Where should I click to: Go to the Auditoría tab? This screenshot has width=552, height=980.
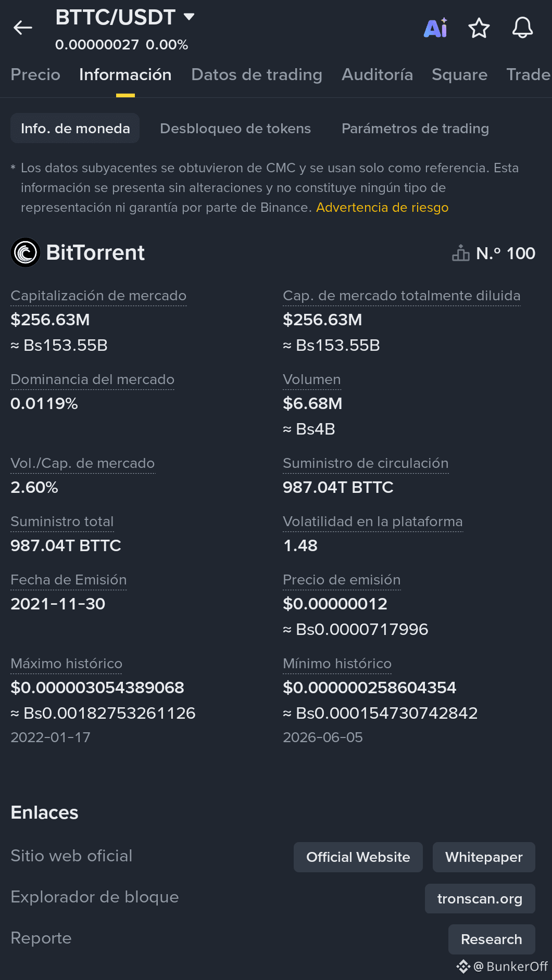pos(377,74)
